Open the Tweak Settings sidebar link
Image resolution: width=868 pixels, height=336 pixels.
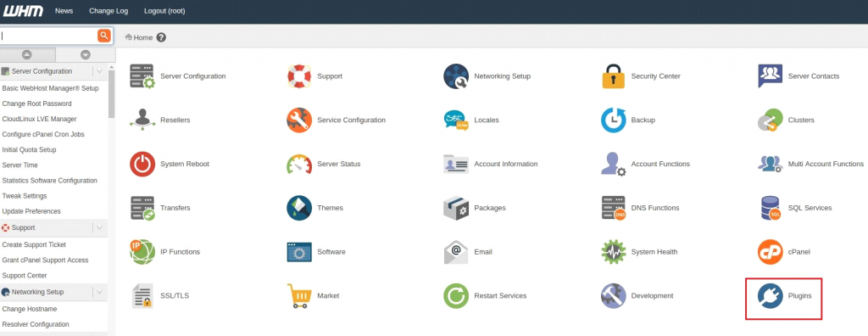coord(25,196)
